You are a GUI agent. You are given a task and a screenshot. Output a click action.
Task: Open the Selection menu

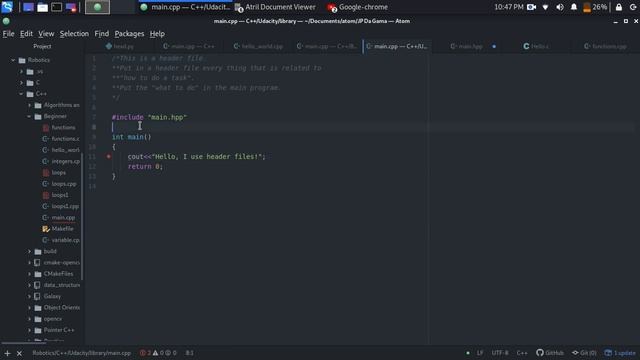[x=74, y=34]
